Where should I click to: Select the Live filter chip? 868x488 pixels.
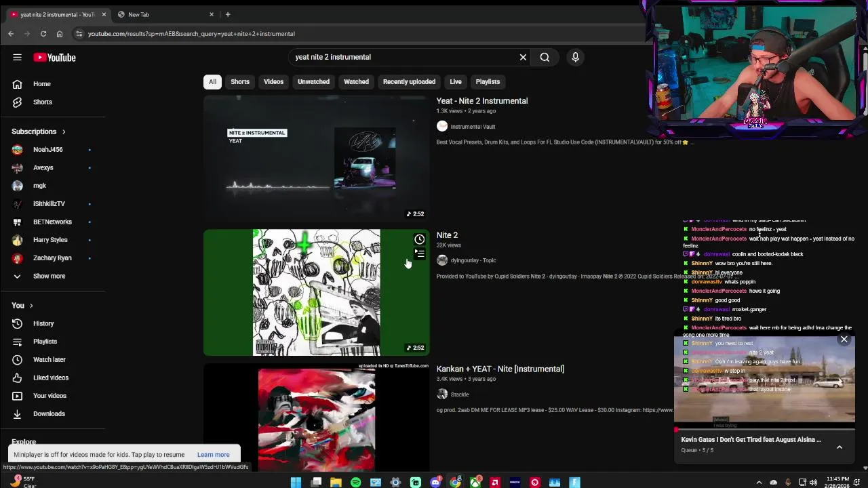(456, 82)
